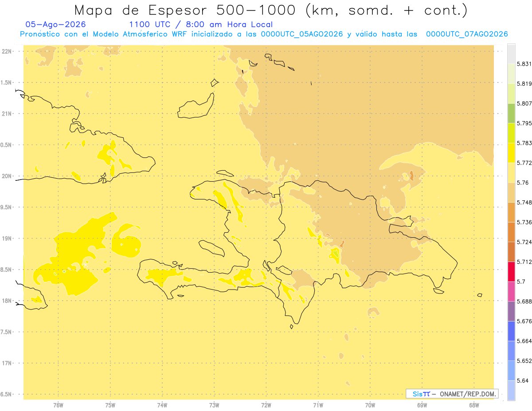Click the palest blue swatch below 5.64

[x=511, y=391]
